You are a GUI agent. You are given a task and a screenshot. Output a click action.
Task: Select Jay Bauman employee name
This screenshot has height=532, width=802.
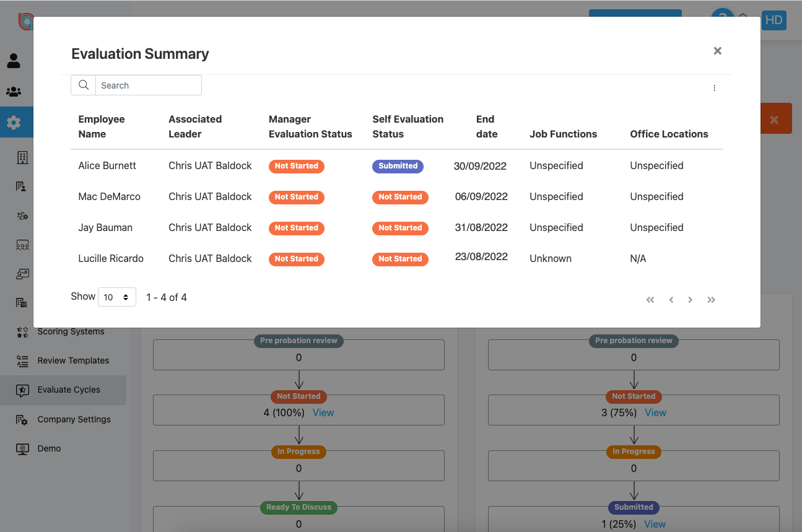tap(105, 227)
